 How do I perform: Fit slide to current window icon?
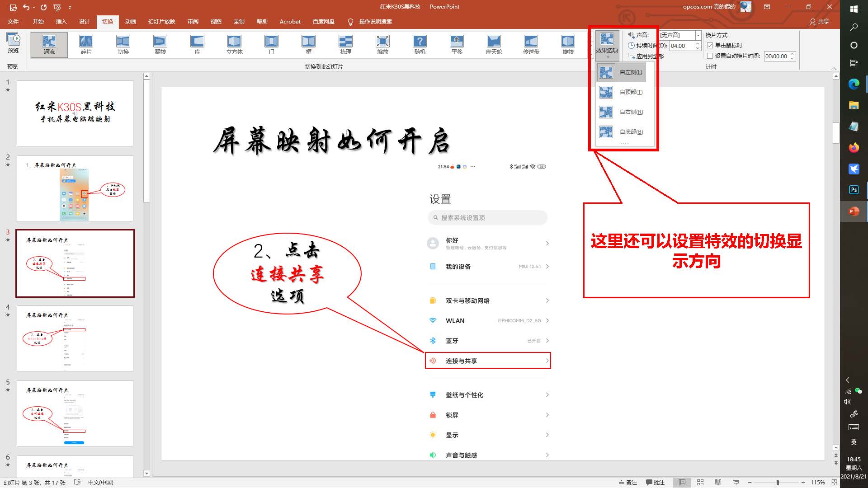pyautogui.click(x=834, y=483)
